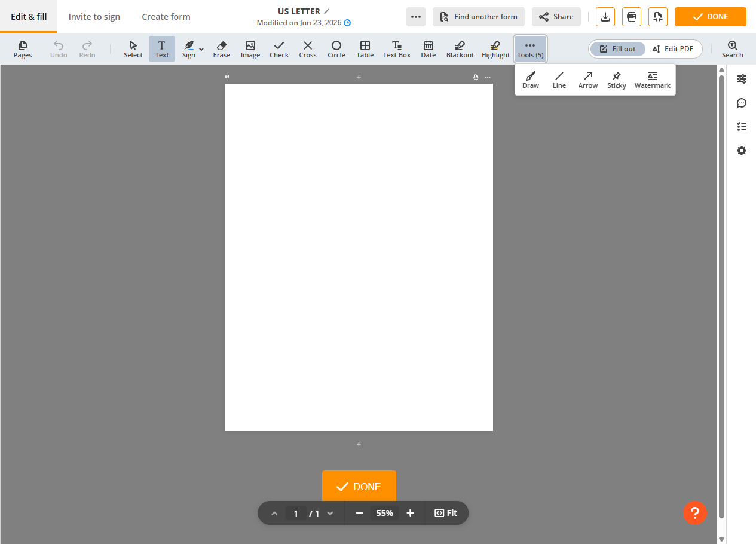
Task: Insert an Image
Action: pyautogui.click(x=250, y=49)
